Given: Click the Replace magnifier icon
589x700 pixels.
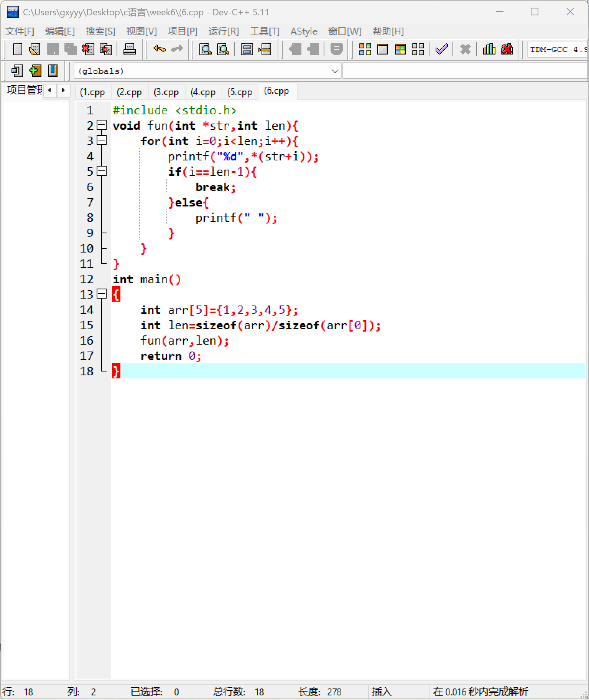Looking at the screenshot, I should [x=223, y=49].
